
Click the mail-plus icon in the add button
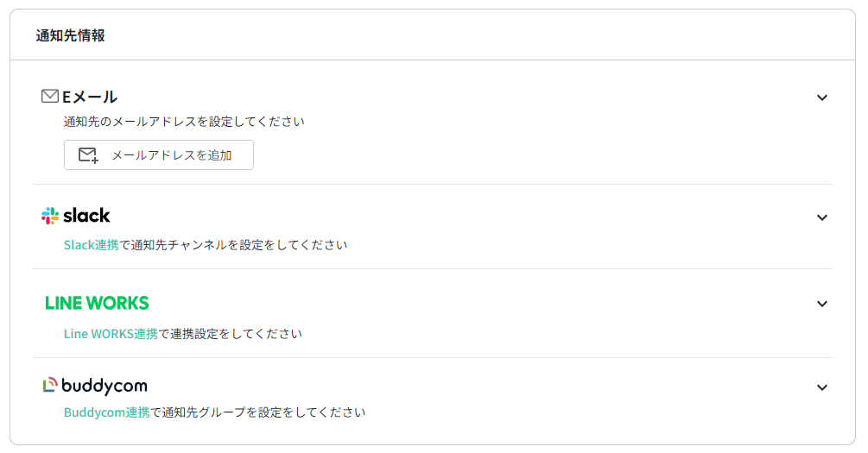point(88,155)
